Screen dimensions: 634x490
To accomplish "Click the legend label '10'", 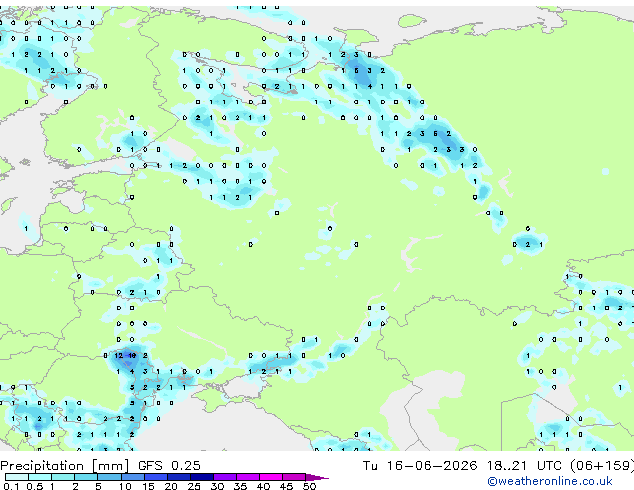I will coord(125,486).
